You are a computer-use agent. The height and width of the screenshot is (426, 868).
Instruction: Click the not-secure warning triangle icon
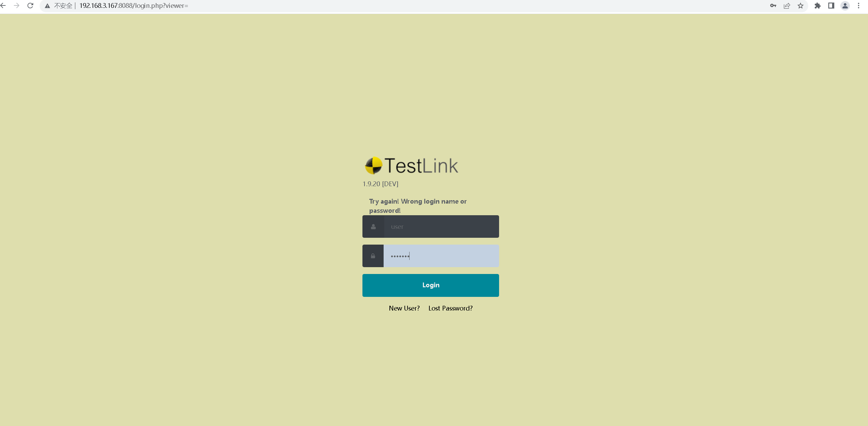pyautogui.click(x=47, y=6)
